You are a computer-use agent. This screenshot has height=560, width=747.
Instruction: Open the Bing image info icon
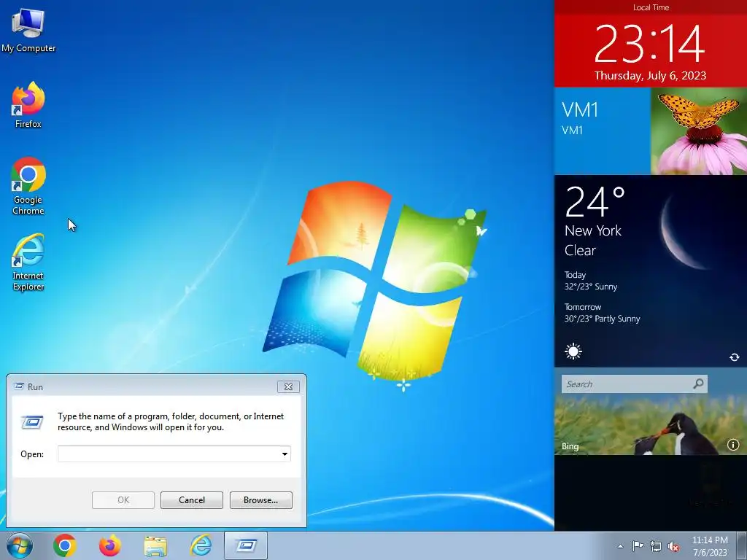point(732,445)
